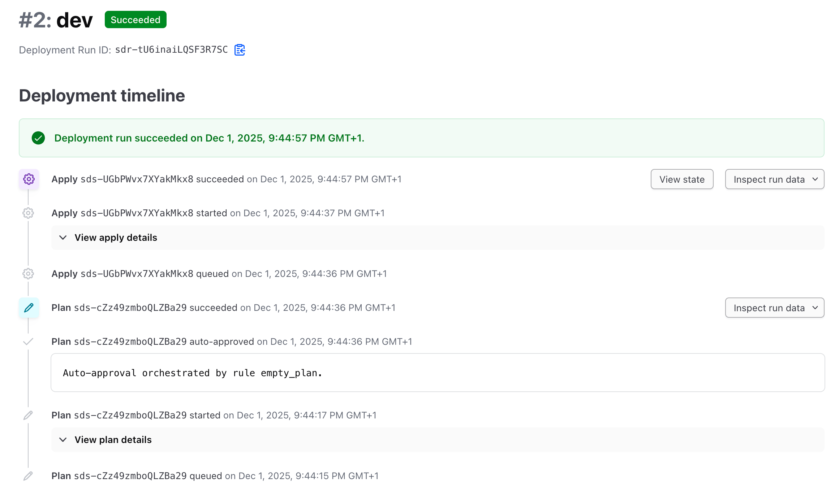This screenshot has height=504, width=839.
Task: Click the green success check icon in banner
Action: 38,138
